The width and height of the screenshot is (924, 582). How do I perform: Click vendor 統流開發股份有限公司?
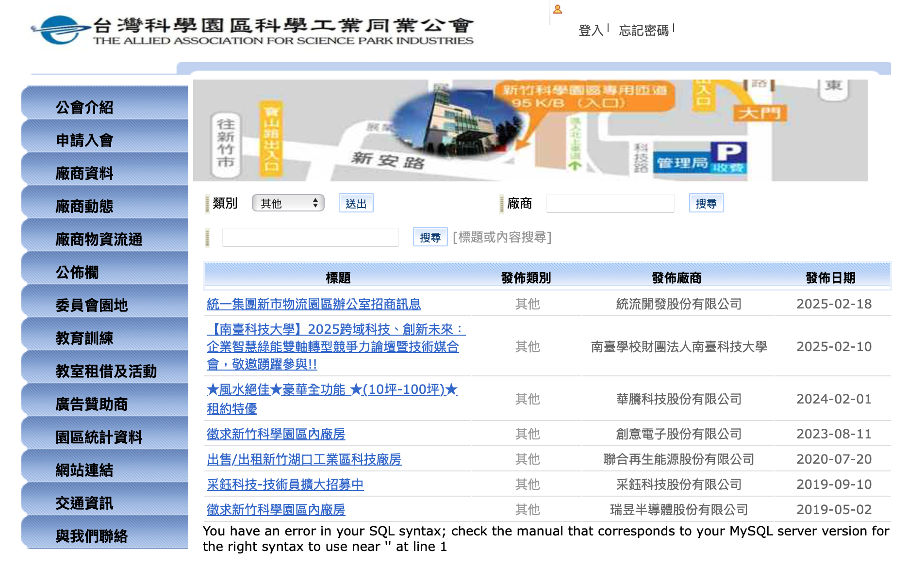[679, 304]
